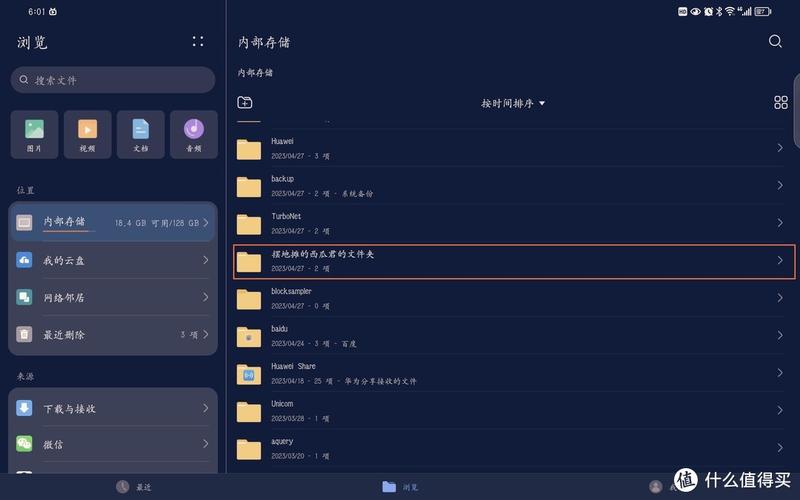Click the 摆地摊的西瓜君的文件夹 folder icon

[x=249, y=262]
